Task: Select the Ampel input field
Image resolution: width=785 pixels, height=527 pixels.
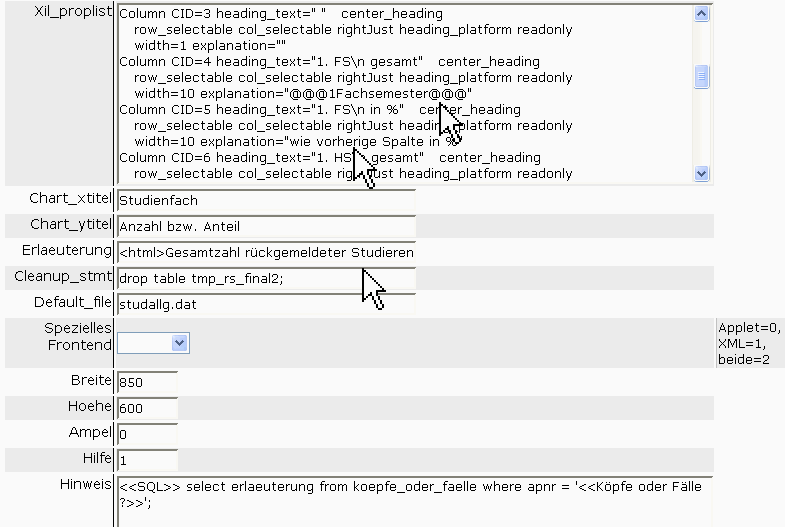Action: (147, 434)
